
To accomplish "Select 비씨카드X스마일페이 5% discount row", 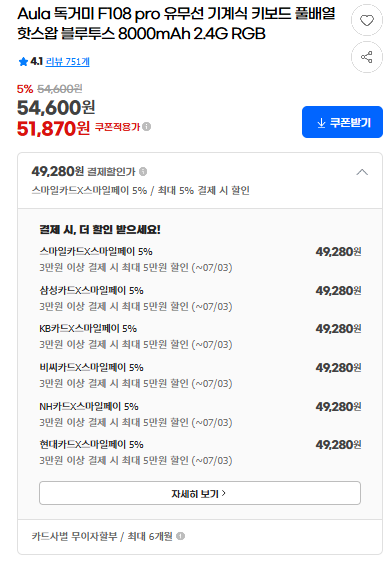I will [200, 375].
